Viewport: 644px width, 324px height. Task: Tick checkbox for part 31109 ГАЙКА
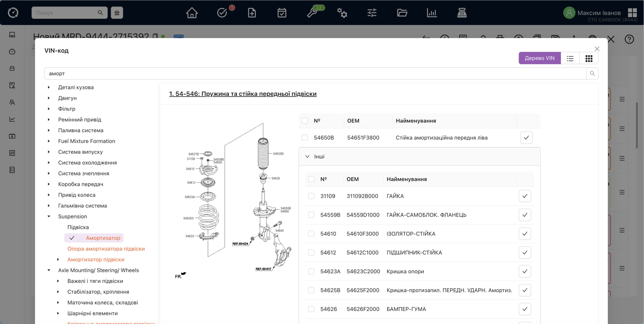click(311, 196)
